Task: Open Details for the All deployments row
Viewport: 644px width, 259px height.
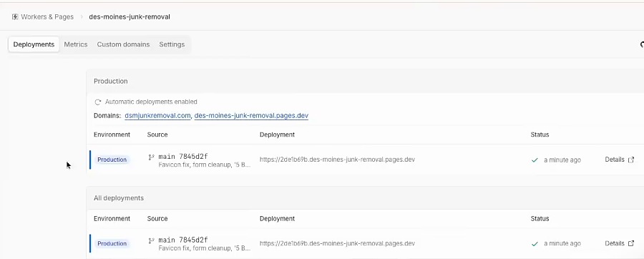Action: [615, 243]
